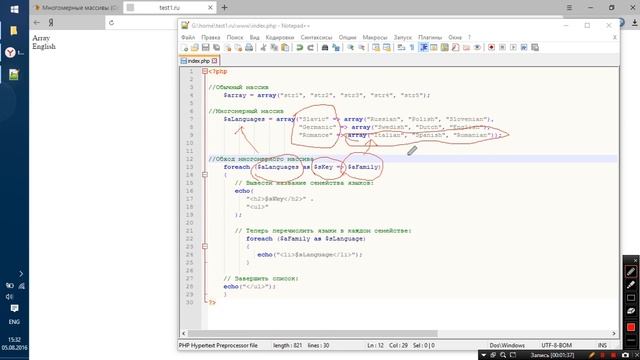Select the index.php document tab
640x360 pixels.
(x=198, y=61)
